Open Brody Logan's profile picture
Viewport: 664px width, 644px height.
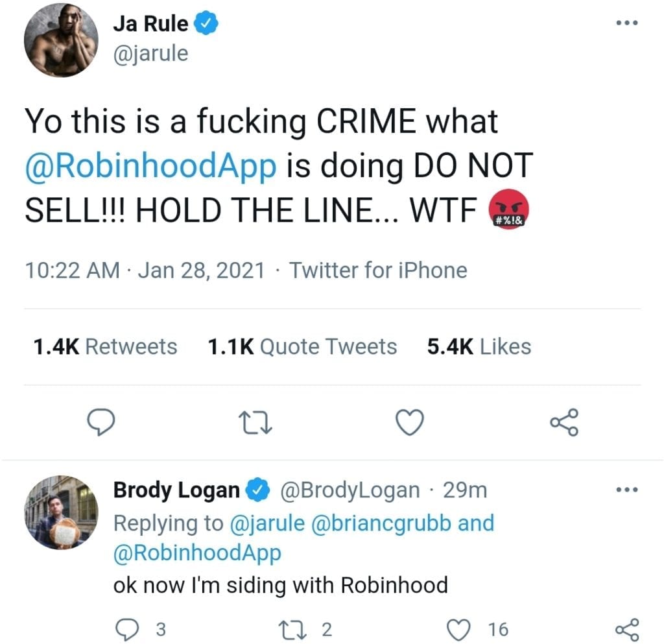point(61,512)
